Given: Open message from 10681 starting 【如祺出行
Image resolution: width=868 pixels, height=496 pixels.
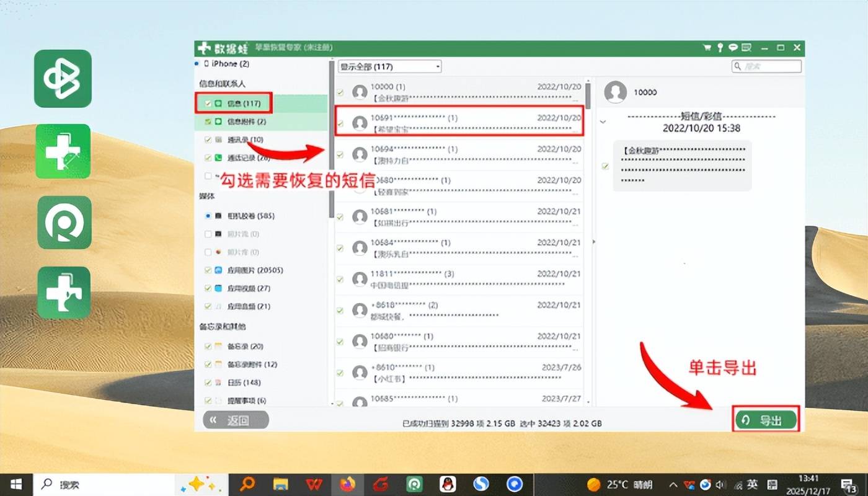Looking at the screenshot, I should 459,217.
